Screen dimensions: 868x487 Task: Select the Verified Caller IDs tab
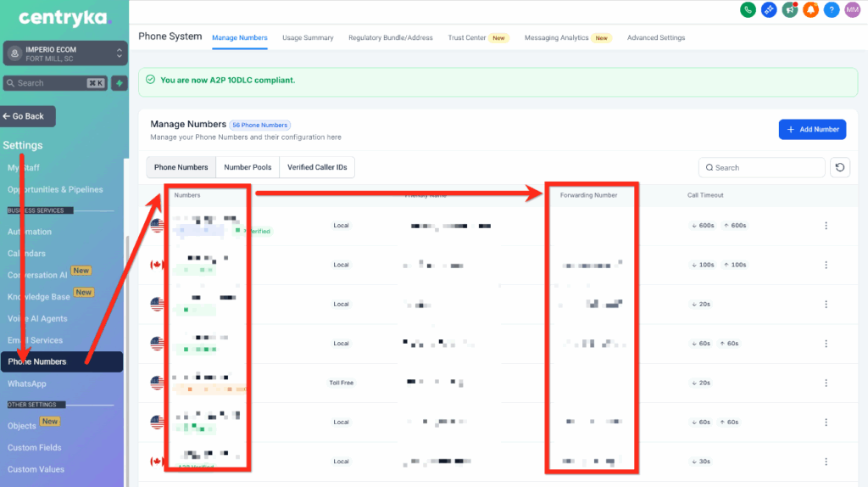(x=317, y=167)
